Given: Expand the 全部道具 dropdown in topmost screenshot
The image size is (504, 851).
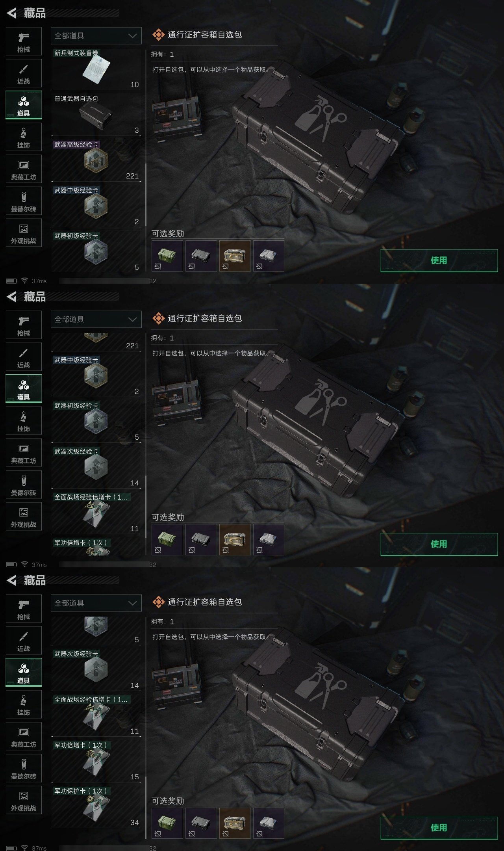Looking at the screenshot, I should (x=96, y=35).
